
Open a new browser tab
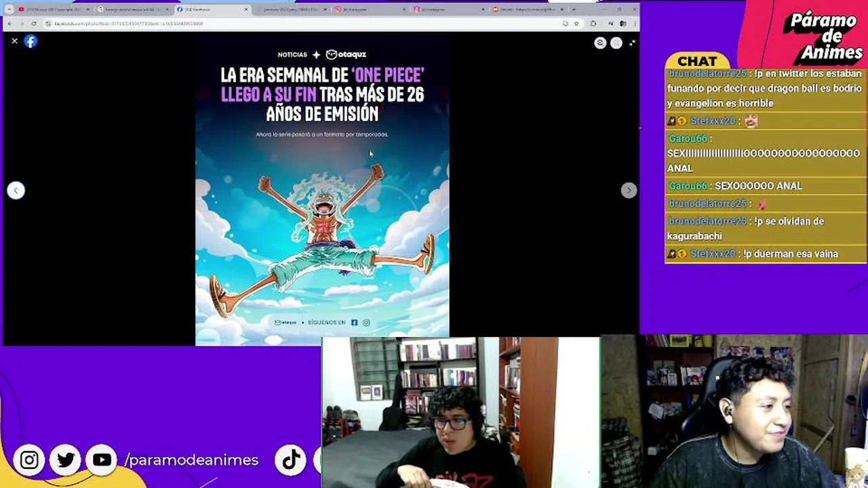(574, 9)
